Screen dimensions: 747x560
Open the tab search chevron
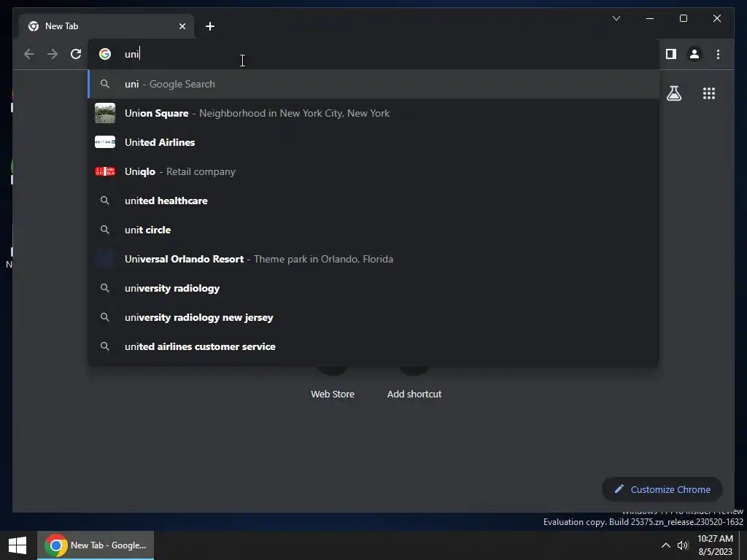tap(616, 18)
